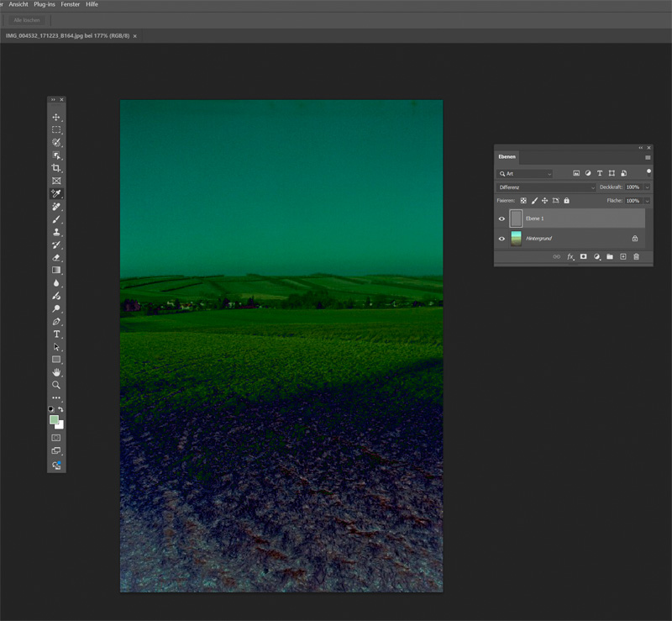Open the Plug-ins menu
Viewport: 672px width, 621px height.
[x=45, y=4]
